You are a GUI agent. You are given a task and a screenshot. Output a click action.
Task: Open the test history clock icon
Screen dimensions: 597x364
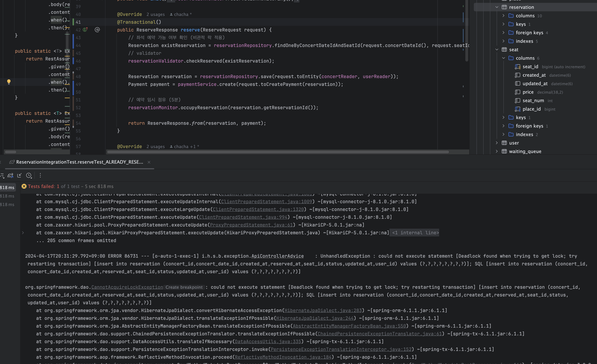[29, 175]
